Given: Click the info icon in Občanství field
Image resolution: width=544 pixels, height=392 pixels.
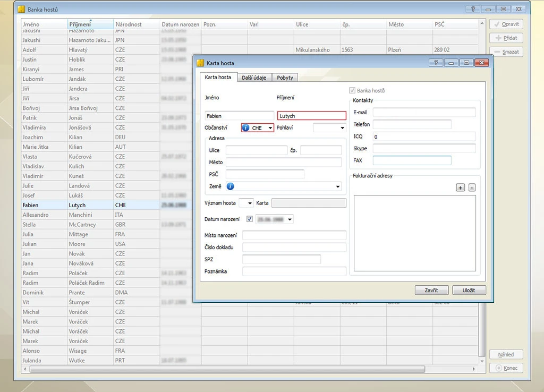Looking at the screenshot, I should 245,128.
